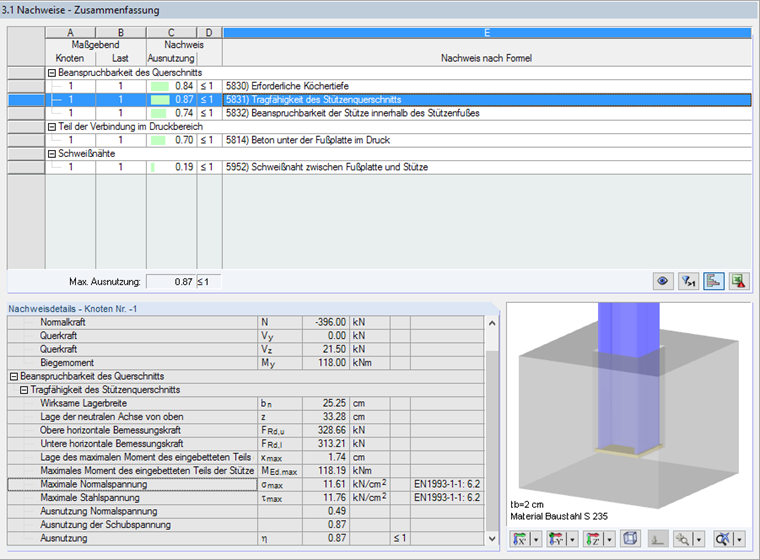This screenshot has width=760, height=560.
Task: Select Wirksame Lagerbreite row
Action: click(x=246, y=403)
